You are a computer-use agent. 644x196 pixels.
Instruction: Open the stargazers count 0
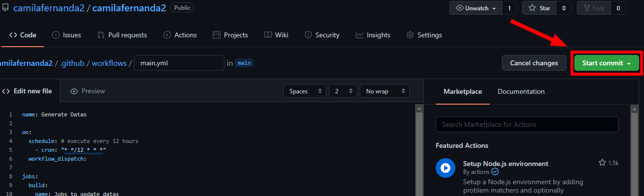[x=564, y=8]
